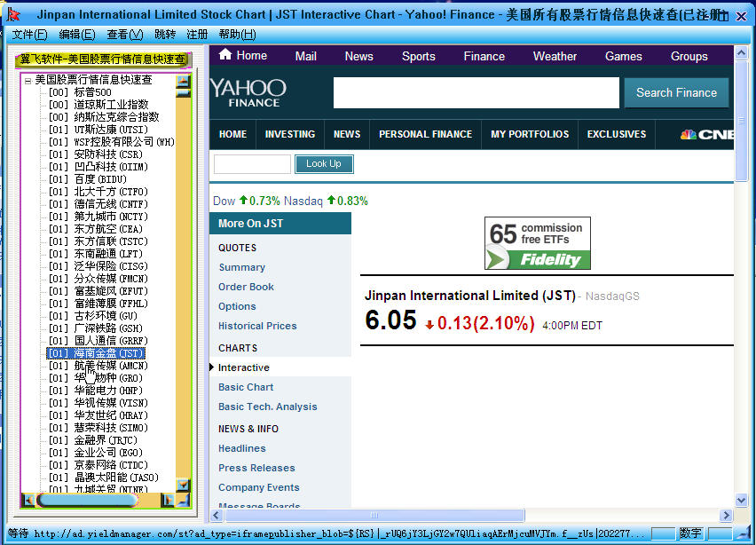The height and width of the screenshot is (545, 756).
Task: Click tree panel scroll right arrow
Action: click(168, 500)
